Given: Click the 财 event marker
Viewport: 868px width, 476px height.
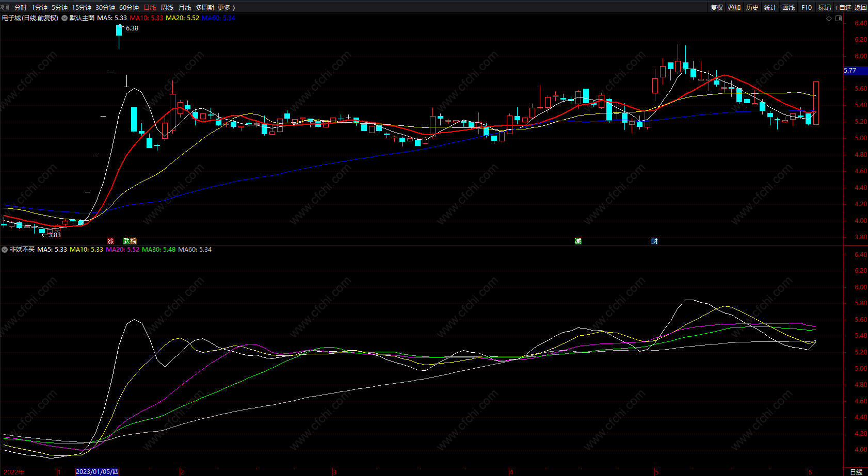Looking at the screenshot, I should (654, 241).
